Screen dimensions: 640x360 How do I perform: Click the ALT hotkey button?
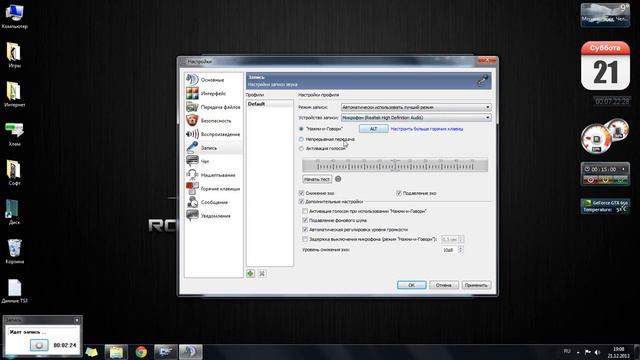[373, 129]
